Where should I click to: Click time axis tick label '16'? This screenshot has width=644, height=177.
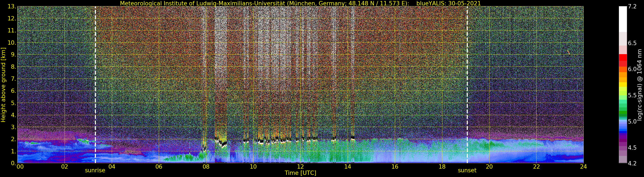tap(395, 166)
